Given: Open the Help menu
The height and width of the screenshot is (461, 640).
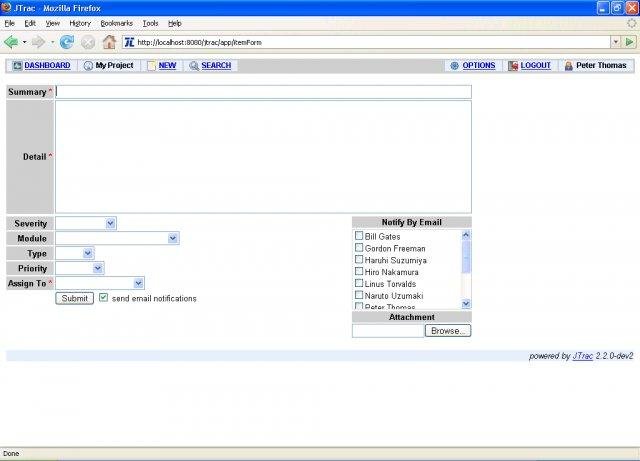Looking at the screenshot, I should [x=175, y=23].
